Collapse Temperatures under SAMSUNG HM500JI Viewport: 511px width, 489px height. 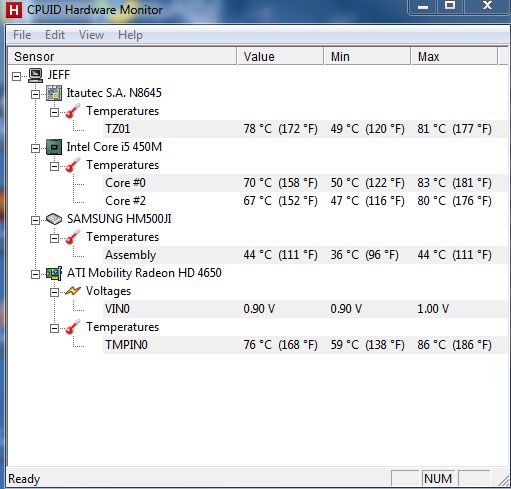coord(54,238)
